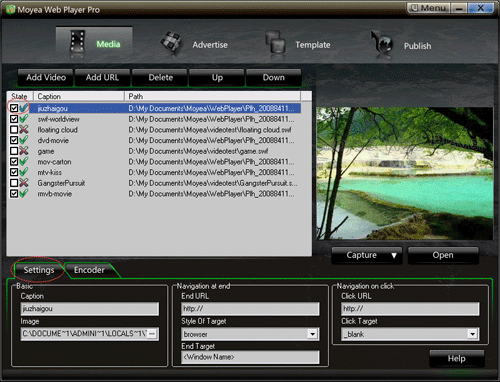Click the image browse ellipsis button

152,334
